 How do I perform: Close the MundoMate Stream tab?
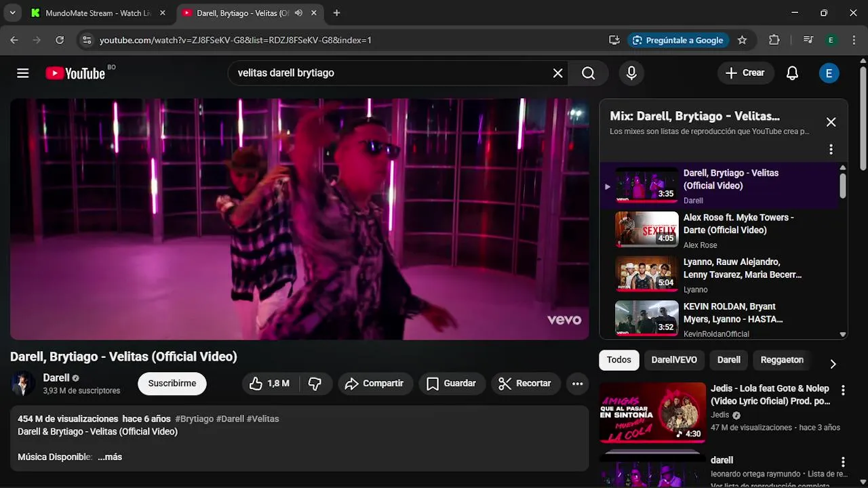pos(163,13)
